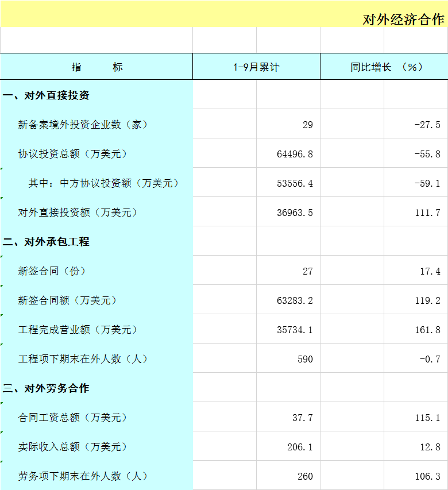
Task: Click the row label 新备案境外投资企业数（家）
Action: (x=83, y=125)
